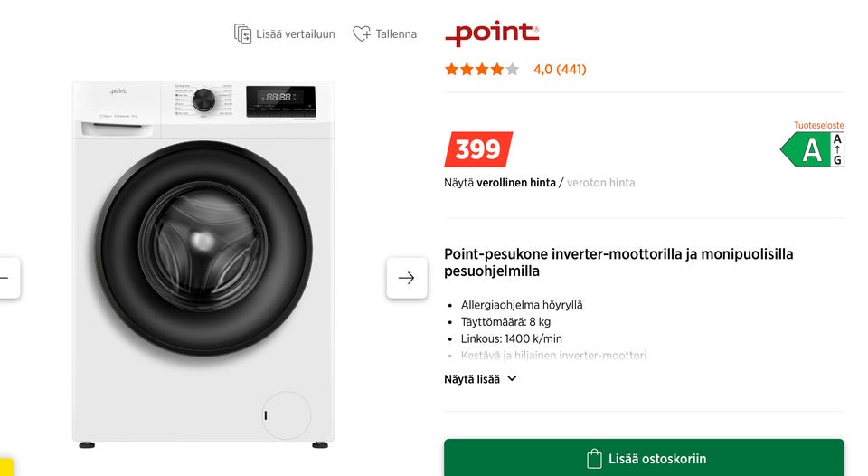Click the shopping bag icon in cart button
This screenshot has height=476, width=868.
tap(594, 458)
